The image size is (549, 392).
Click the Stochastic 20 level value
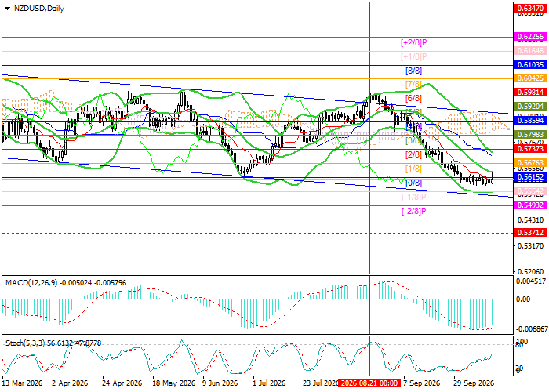pyautogui.click(x=519, y=368)
